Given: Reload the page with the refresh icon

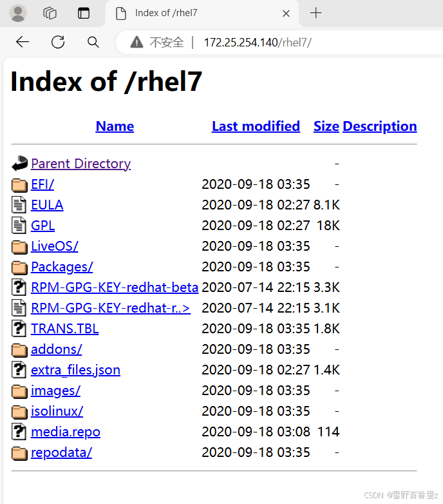Looking at the screenshot, I should (x=58, y=42).
